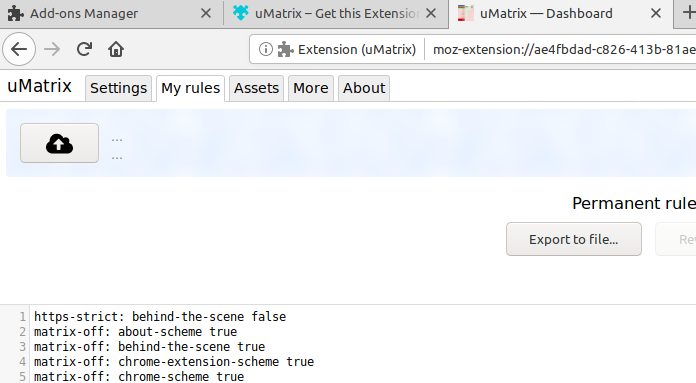Click rule 'matrix-off: chrome-scheme true'
Image resolution: width=696 pixels, height=383 pixels.
(139, 377)
